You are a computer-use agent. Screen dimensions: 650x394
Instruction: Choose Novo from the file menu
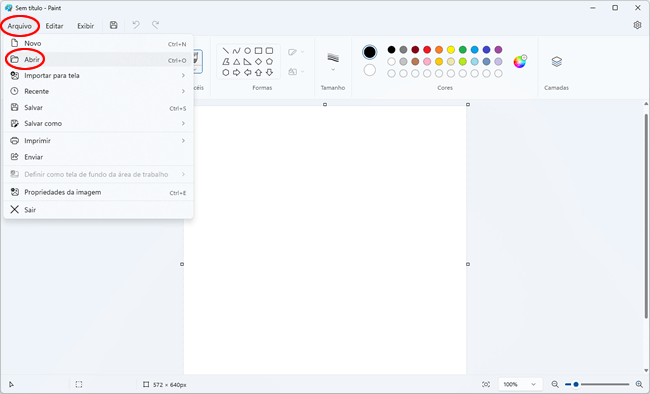click(x=98, y=44)
